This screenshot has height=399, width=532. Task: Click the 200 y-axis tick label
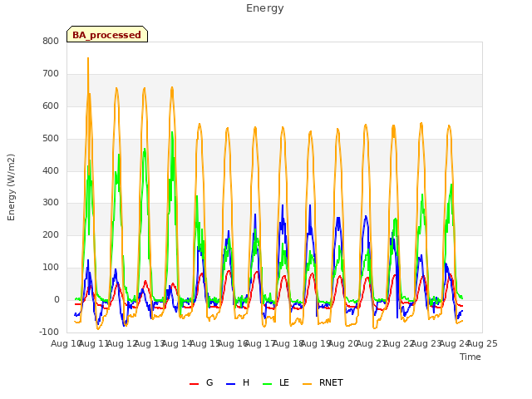pos(51,234)
